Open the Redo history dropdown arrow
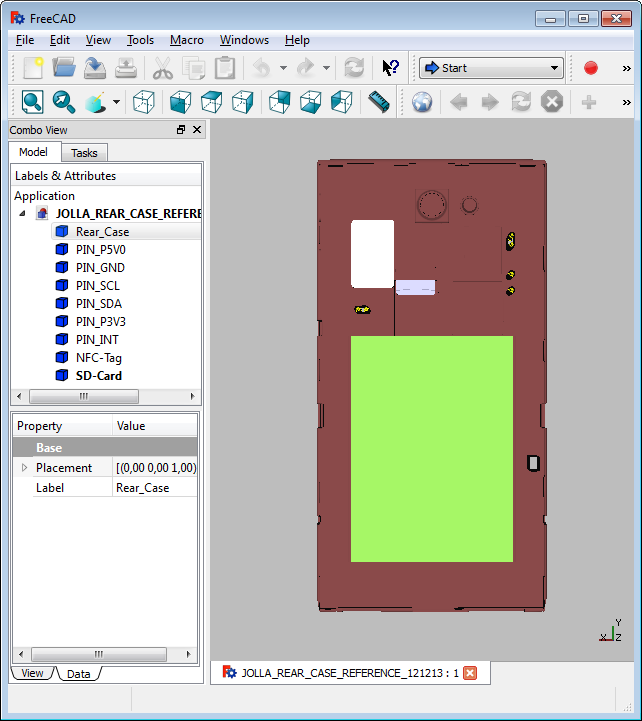This screenshot has height=721, width=642. (x=327, y=68)
